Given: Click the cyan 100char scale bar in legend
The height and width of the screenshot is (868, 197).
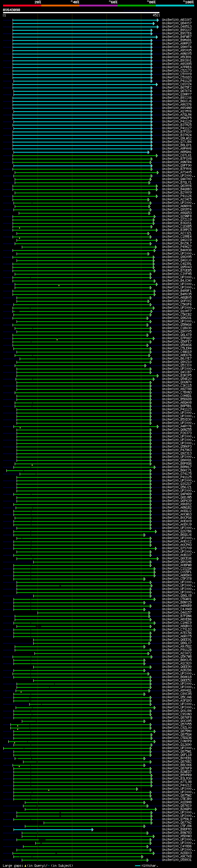Looking at the screenshot, I should coord(137,866).
